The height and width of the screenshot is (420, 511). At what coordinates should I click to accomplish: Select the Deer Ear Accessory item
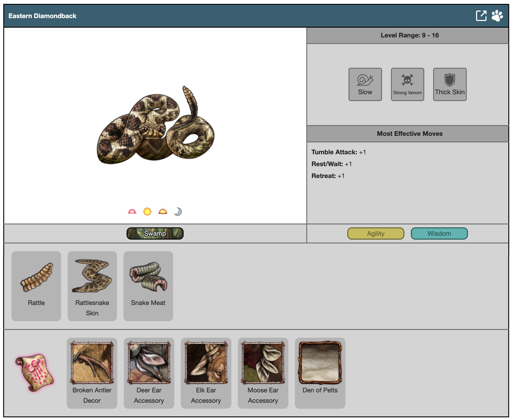tap(149, 373)
